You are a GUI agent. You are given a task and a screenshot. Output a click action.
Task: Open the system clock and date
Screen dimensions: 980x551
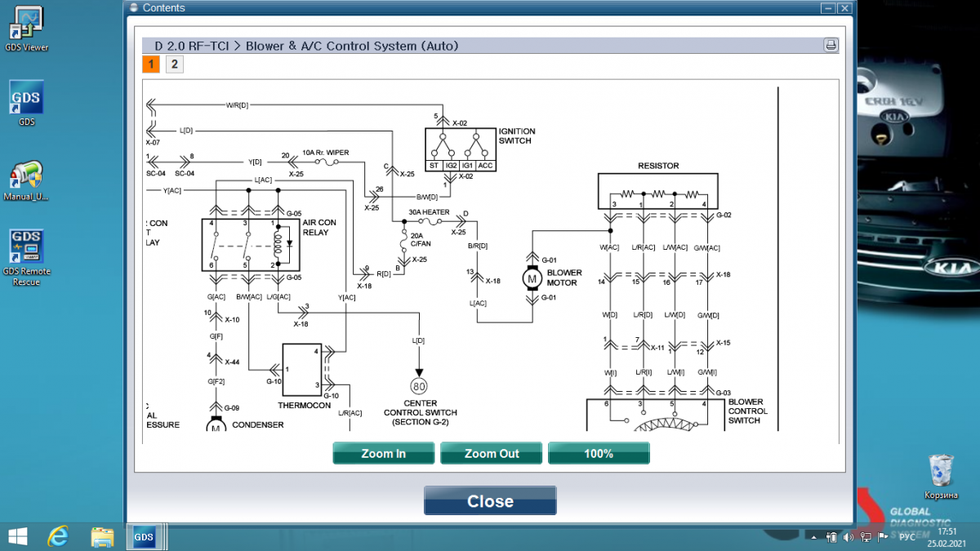(947, 536)
